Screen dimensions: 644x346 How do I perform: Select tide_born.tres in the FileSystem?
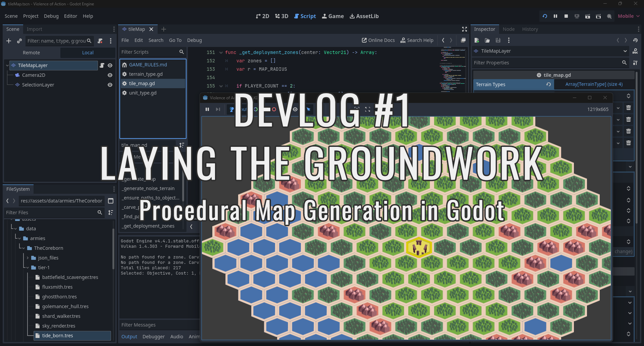coord(58,335)
